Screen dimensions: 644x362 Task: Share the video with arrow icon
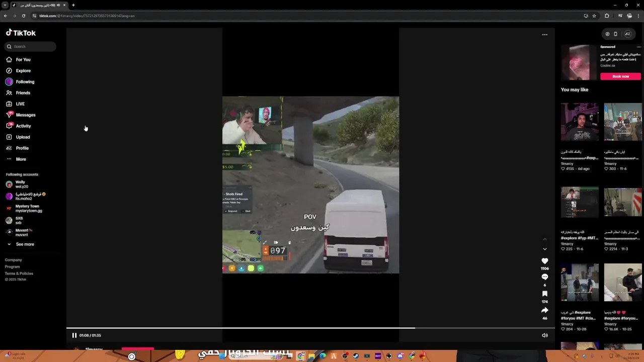click(x=544, y=310)
